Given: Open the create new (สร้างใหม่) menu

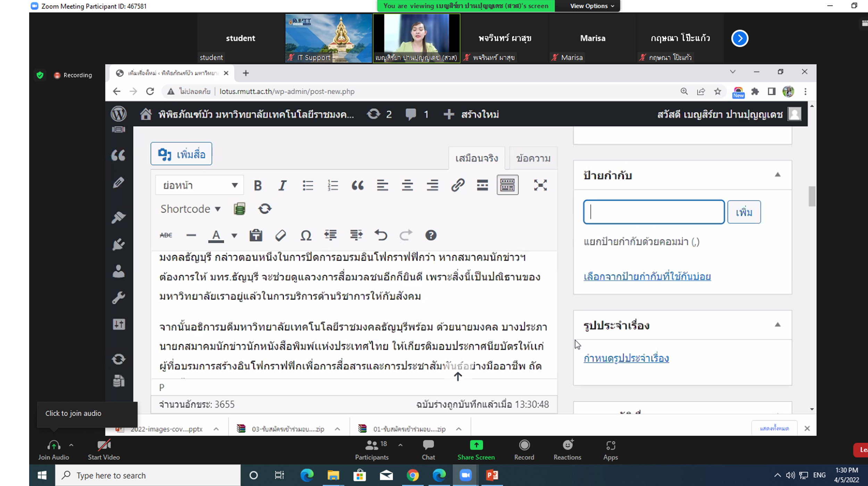Looking at the screenshot, I should click(471, 114).
